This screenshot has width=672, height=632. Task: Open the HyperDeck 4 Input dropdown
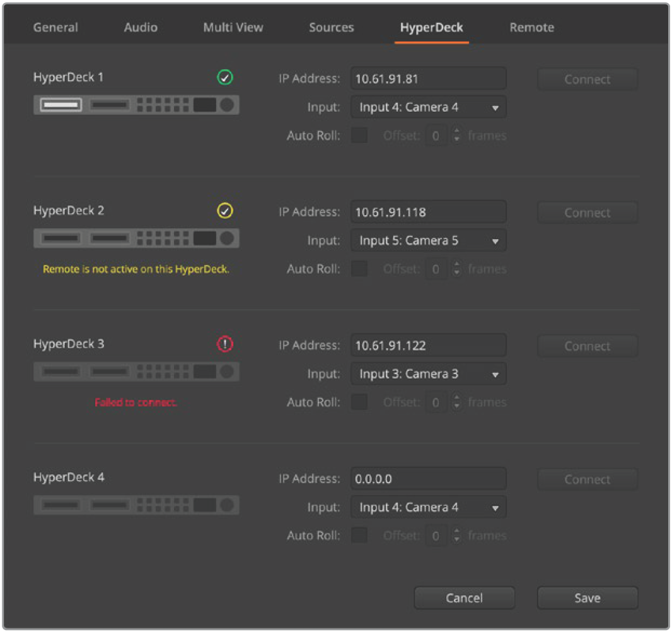[428, 507]
